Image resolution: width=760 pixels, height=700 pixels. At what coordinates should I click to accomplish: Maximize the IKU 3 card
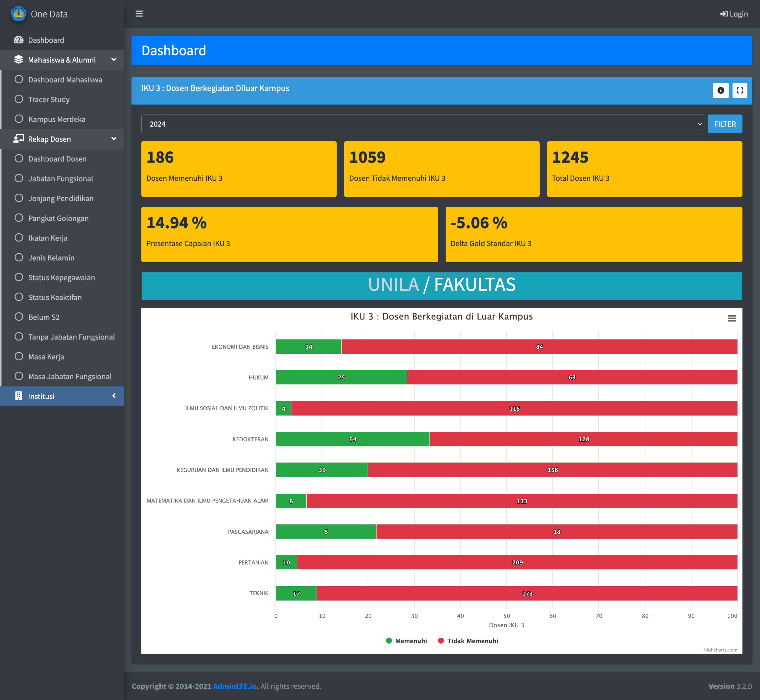pyautogui.click(x=739, y=91)
